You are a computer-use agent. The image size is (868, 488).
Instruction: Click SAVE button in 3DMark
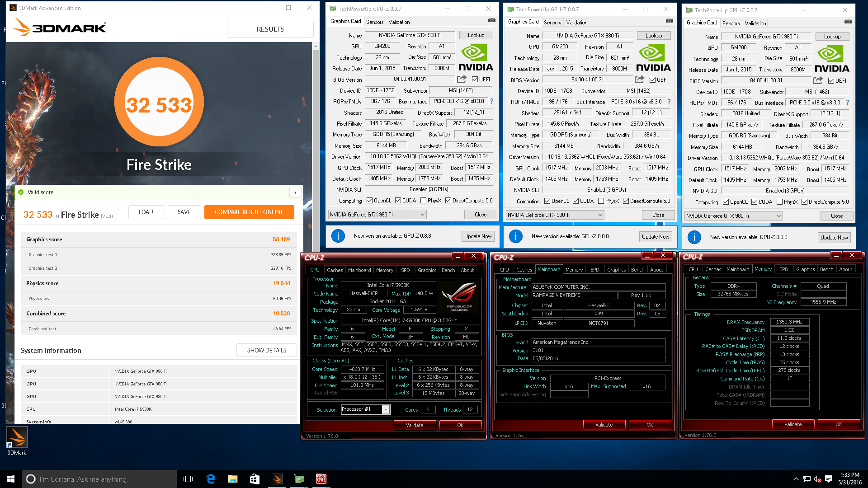point(184,212)
